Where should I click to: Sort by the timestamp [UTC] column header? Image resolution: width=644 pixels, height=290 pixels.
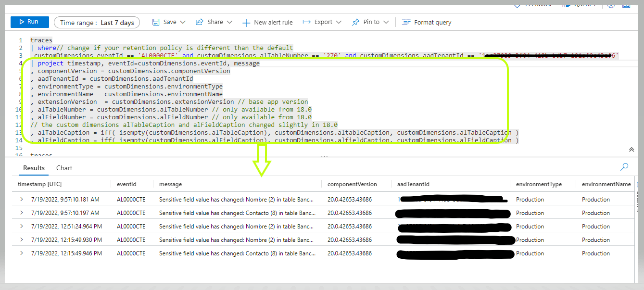[x=40, y=184]
